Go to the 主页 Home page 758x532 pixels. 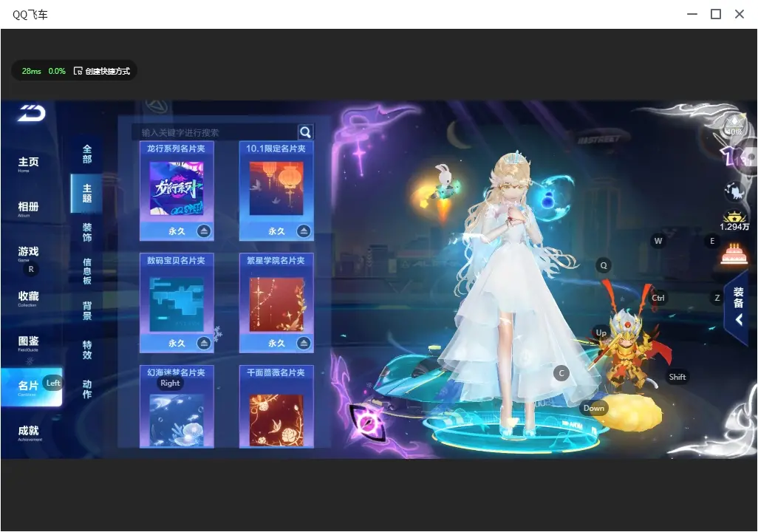(29, 163)
